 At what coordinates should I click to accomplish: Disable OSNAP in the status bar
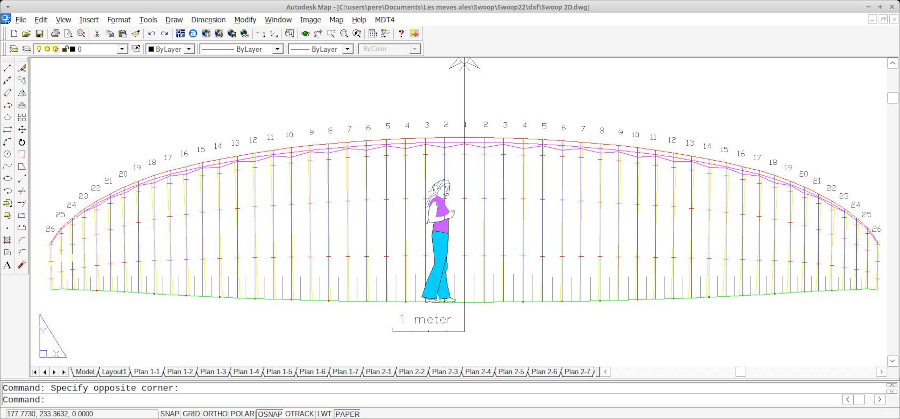[269, 413]
